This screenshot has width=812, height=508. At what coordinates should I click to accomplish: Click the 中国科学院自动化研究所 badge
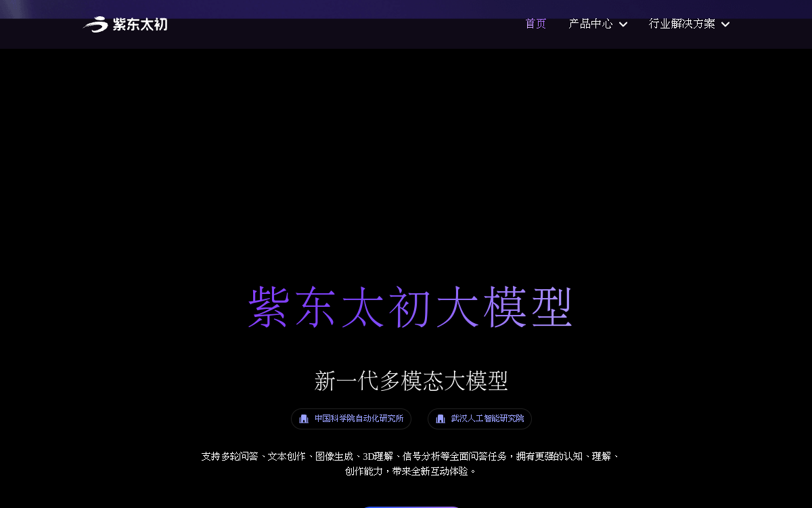tap(351, 419)
